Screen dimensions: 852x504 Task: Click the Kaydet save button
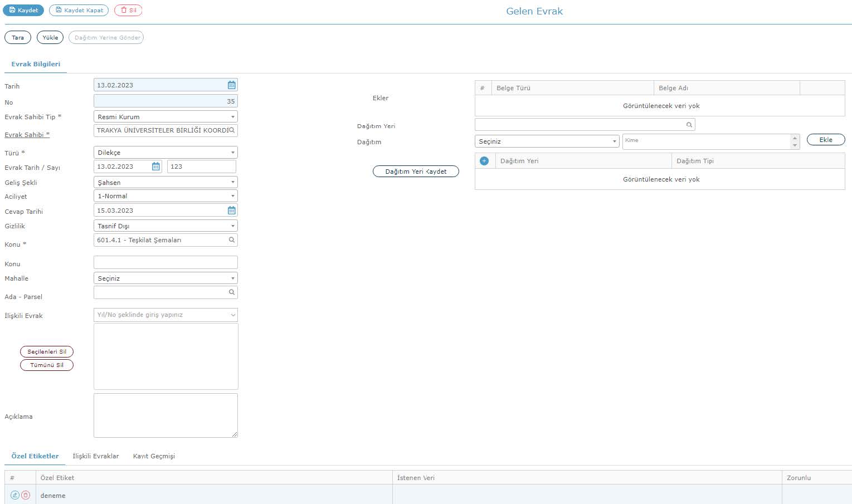[x=23, y=10]
